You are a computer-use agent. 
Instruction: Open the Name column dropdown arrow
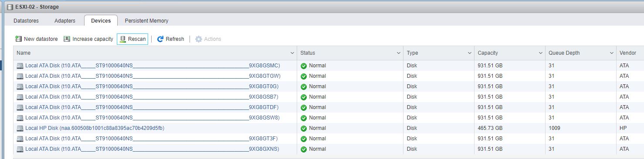tap(292, 53)
